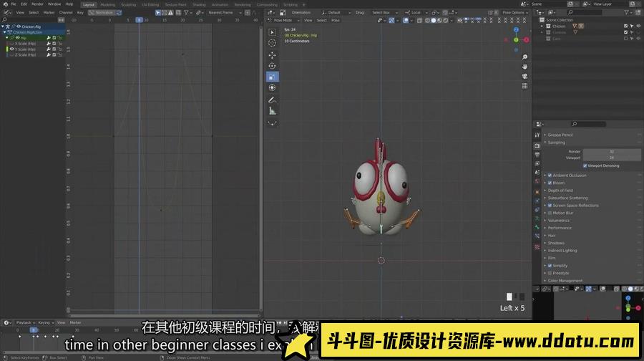Click the Normalize button in graph editor
Image resolution: width=644 pixels, height=361 pixels.
(102, 13)
